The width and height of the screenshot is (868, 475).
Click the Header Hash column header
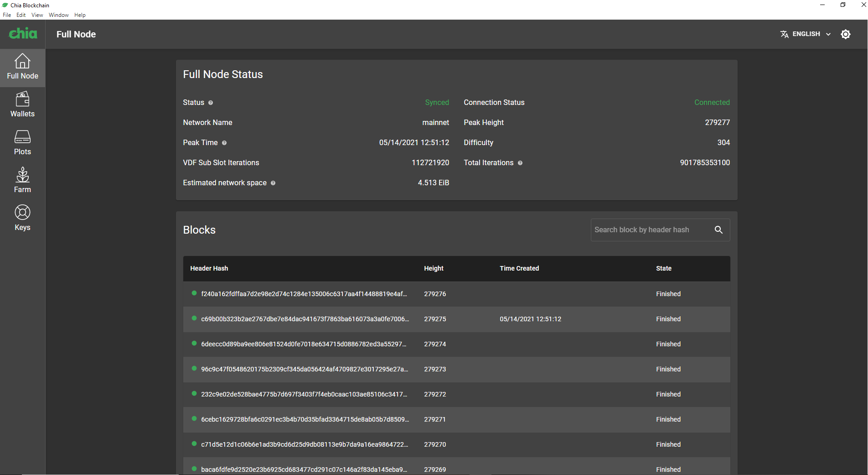[209, 268]
